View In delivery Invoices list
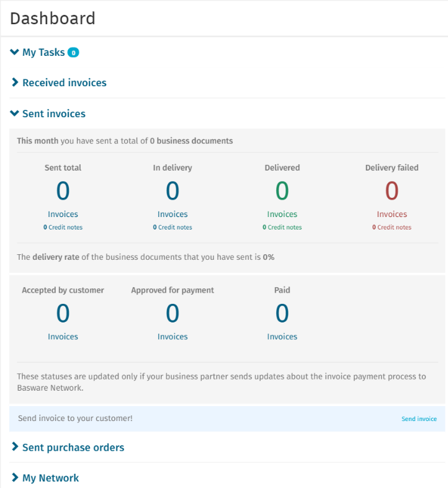The image size is (448, 488). click(x=172, y=215)
